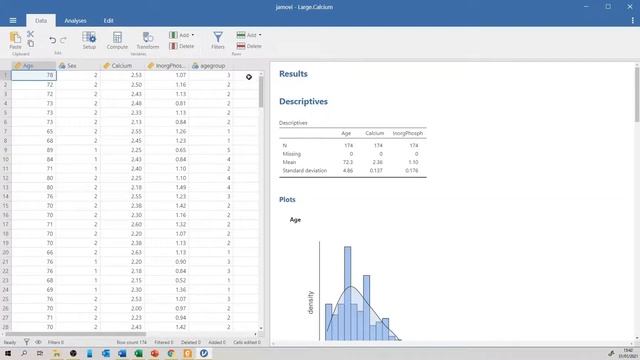
Task: Open Word from the taskbar
Action: tap(122, 353)
